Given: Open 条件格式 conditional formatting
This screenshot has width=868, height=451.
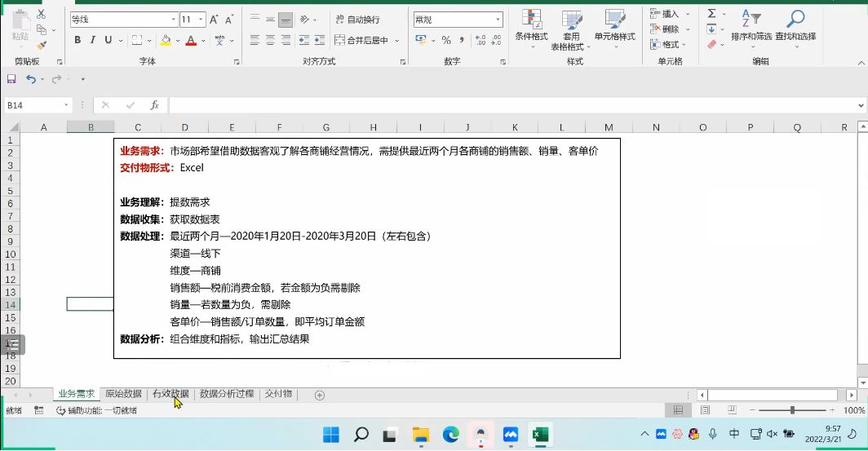Looking at the screenshot, I should tap(531, 29).
